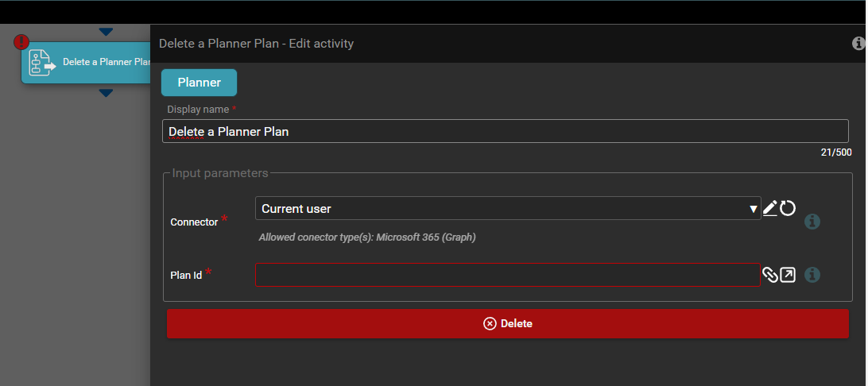Show info for the Plan Id parameter
This screenshot has height=386, width=868.
click(812, 275)
